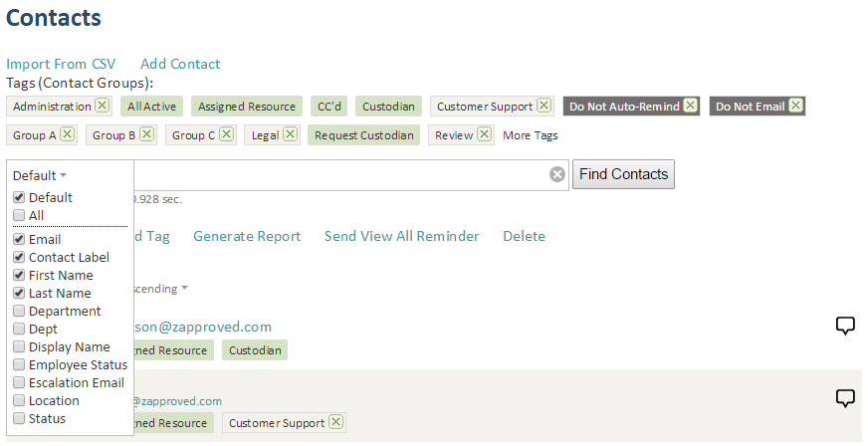Screen dimensions: 868x446
Task: Clear the search field with the X icon
Action: [556, 175]
